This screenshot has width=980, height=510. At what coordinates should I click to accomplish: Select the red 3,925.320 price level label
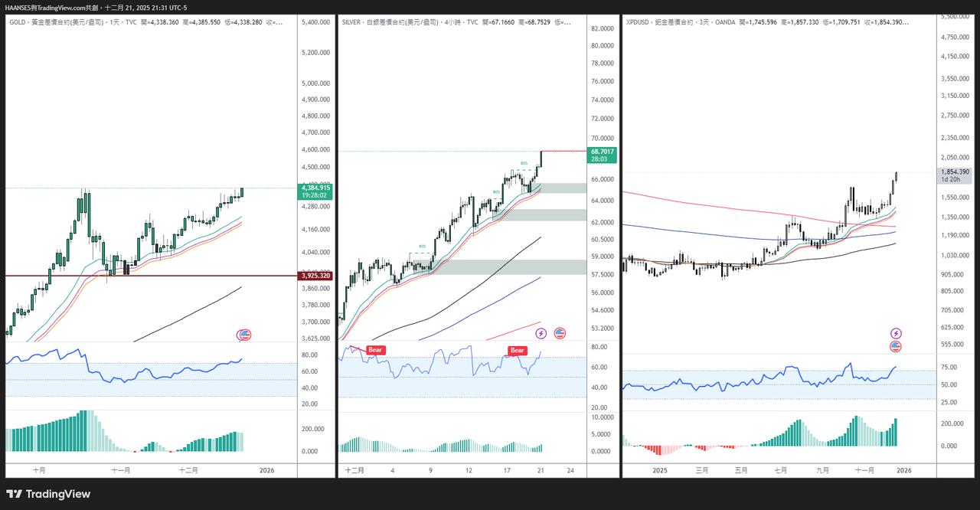click(315, 276)
